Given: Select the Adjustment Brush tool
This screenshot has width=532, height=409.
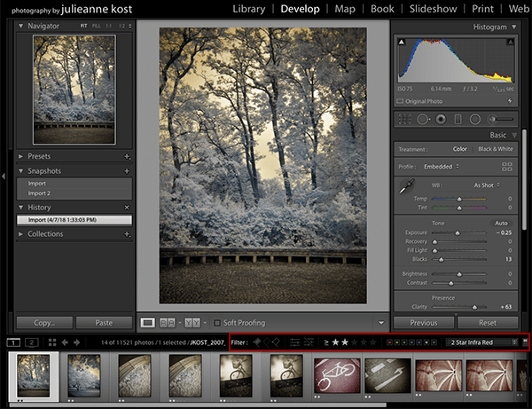Looking at the screenshot, I should (500, 119).
